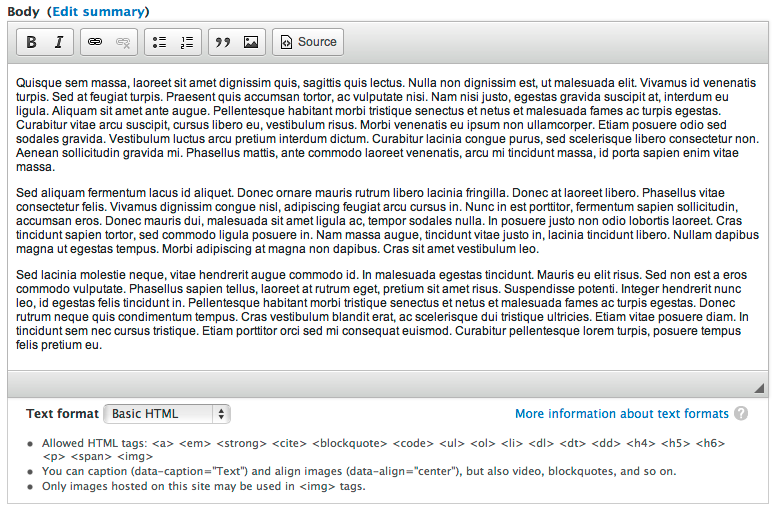Image resolution: width=777 pixels, height=513 pixels.
Task: Click the Body field label
Action: click(23, 12)
